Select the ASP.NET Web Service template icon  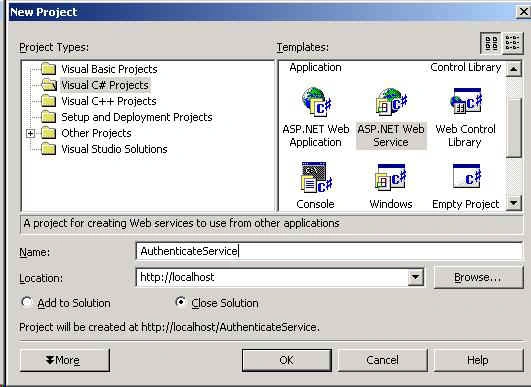tap(391, 102)
